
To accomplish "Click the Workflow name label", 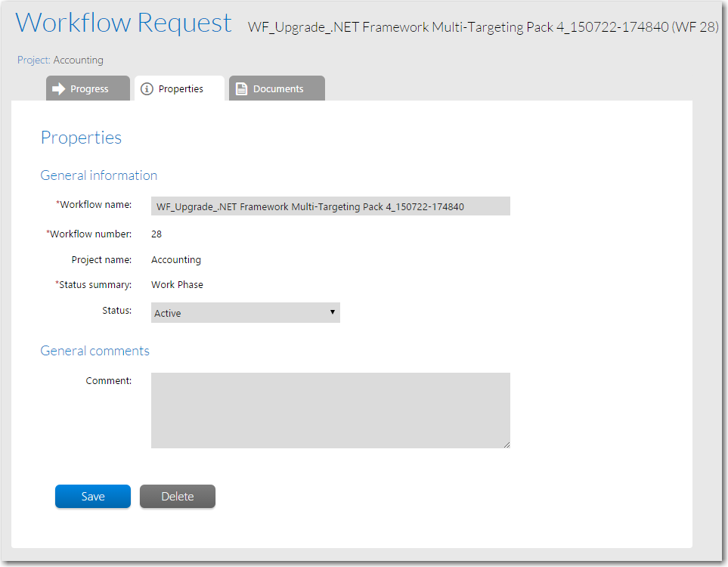I will (94, 204).
